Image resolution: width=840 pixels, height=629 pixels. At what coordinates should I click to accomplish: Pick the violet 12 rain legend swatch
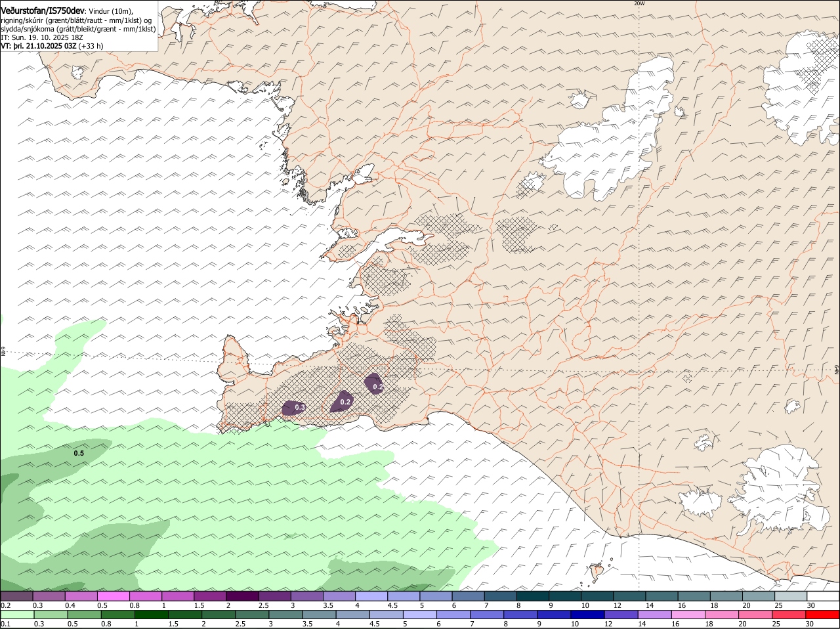pos(621,615)
